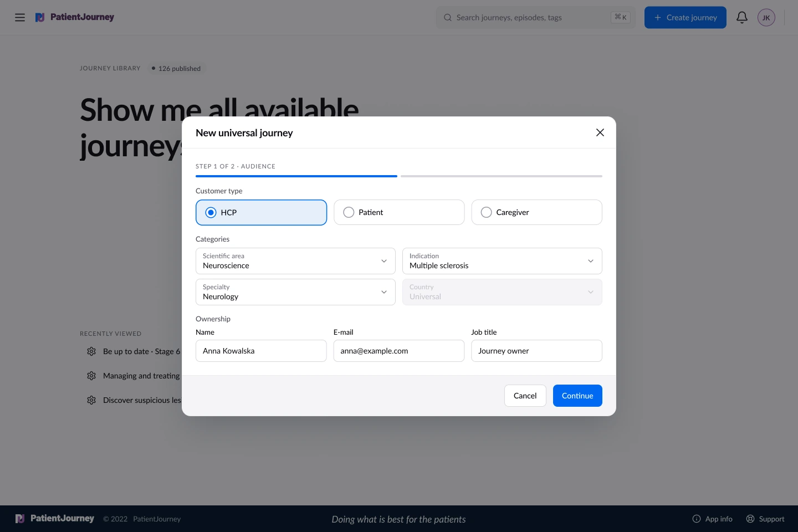Open the hamburger navigation menu
This screenshot has height=532, width=798.
20,17
